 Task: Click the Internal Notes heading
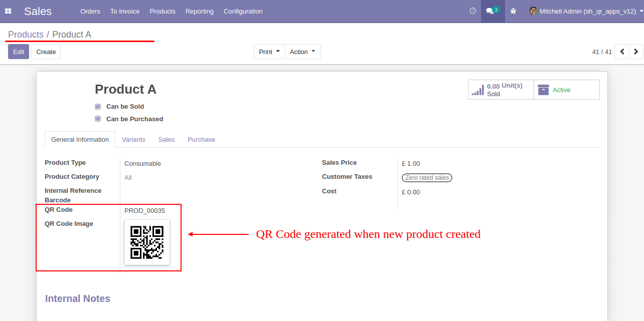(78, 298)
